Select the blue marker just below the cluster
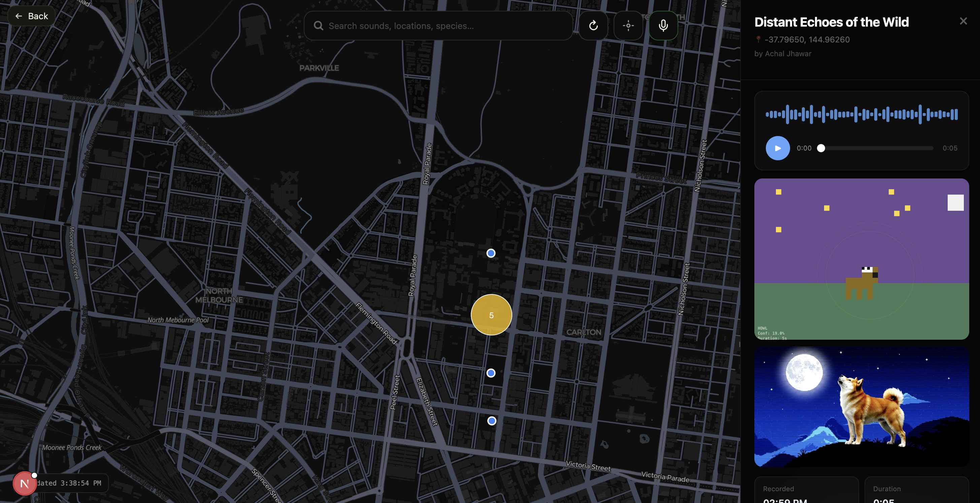This screenshot has height=503, width=980. [x=491, y=373]
